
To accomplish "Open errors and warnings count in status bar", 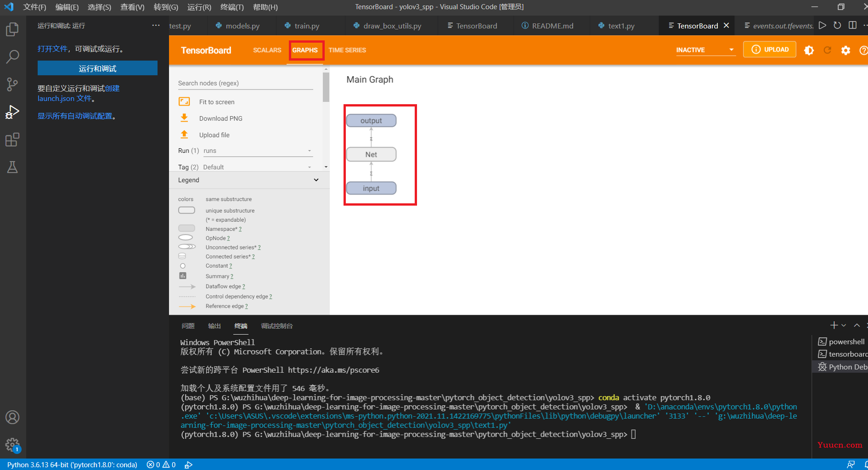I will click(x=161, y=464).
